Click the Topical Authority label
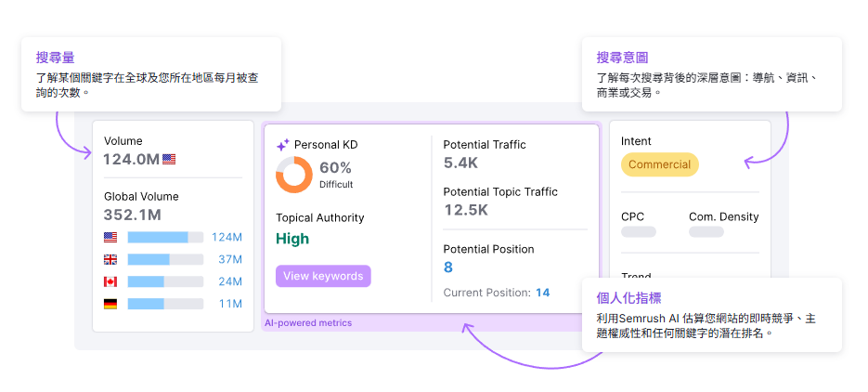 coord(320,218)
